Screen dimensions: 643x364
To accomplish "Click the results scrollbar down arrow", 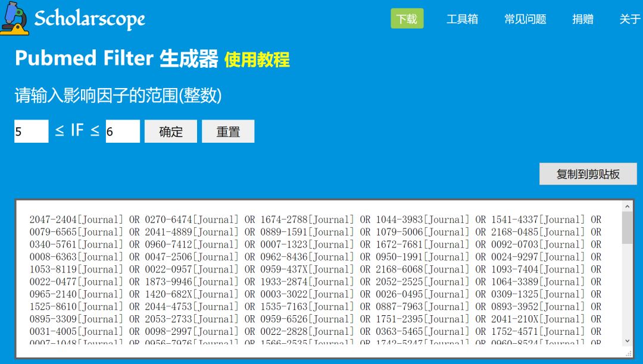I will (627, 341).
